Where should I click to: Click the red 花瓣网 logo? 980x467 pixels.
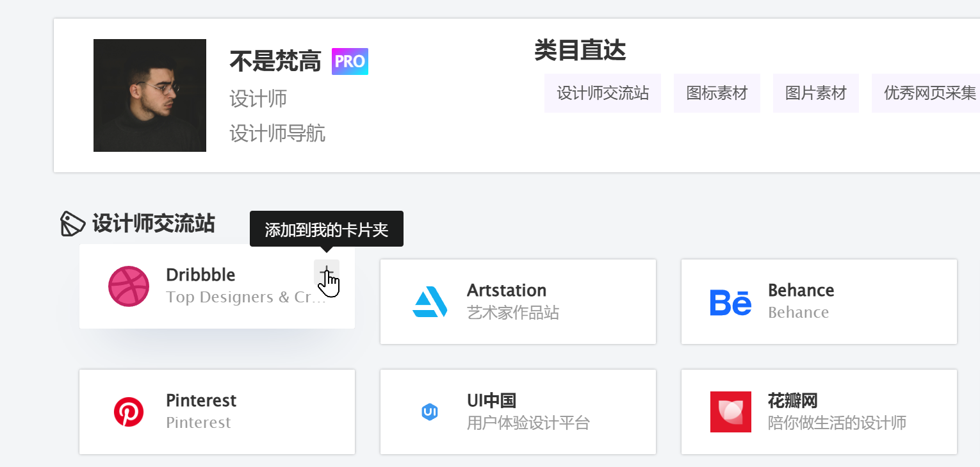coord(730,412)
